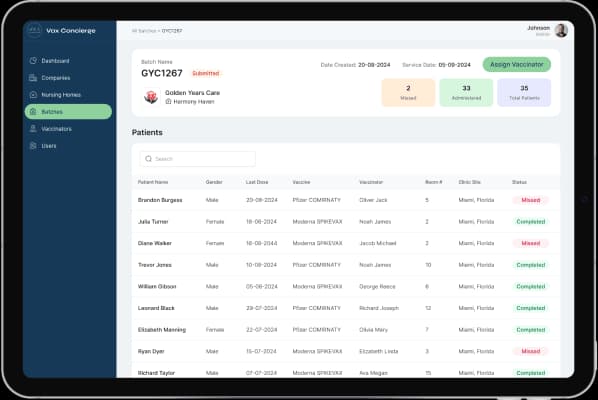The height and width of the screenshot is (400, 598).
Task: Click the Assign Vaccinator button
Action: point(516,64)
